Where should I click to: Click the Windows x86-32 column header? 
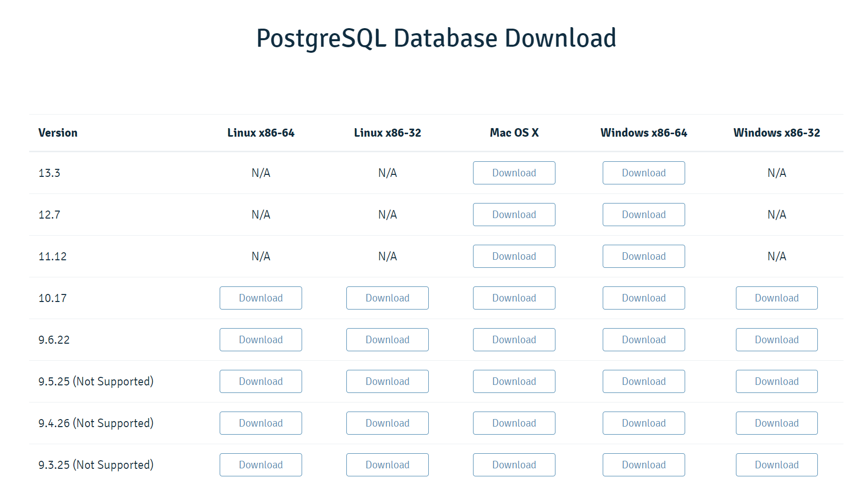(777, 133)
